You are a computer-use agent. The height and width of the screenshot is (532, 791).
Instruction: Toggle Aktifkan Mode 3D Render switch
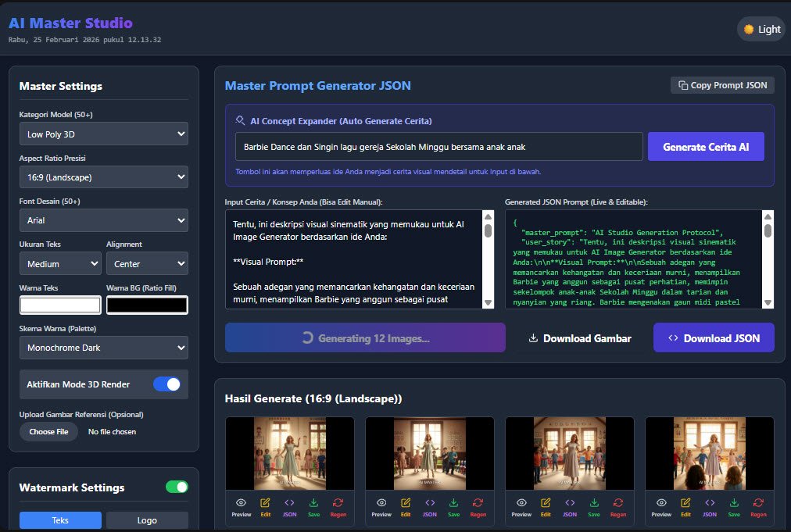[x=167, y=384]
